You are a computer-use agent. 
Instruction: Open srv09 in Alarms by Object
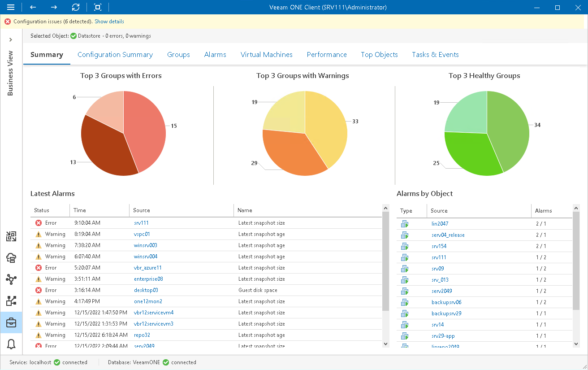(438, 269)
